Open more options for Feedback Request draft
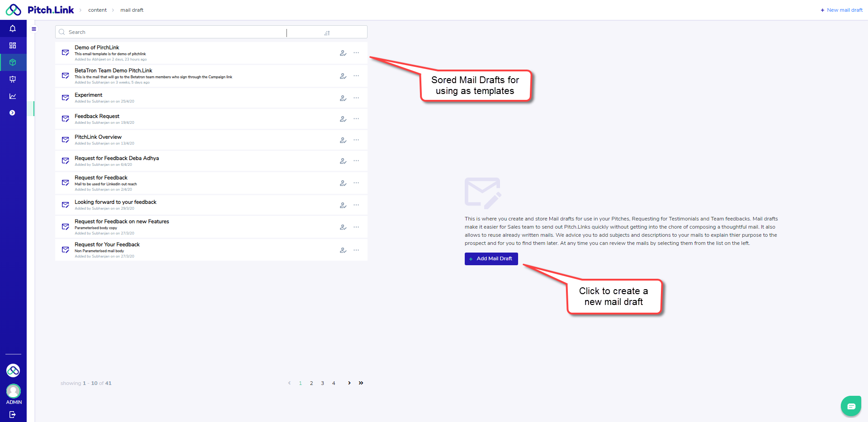Viewport: 868px width, 422px height. 356,119
